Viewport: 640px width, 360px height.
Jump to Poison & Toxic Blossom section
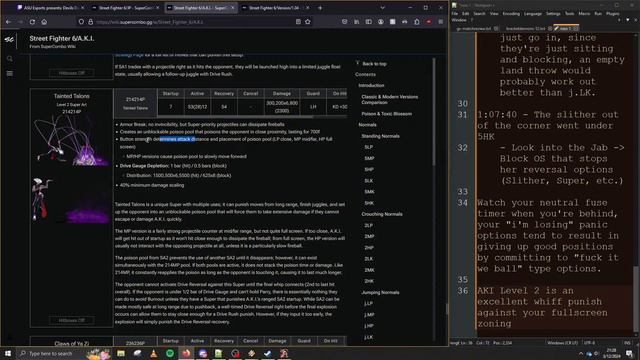(x=387, y=114)
